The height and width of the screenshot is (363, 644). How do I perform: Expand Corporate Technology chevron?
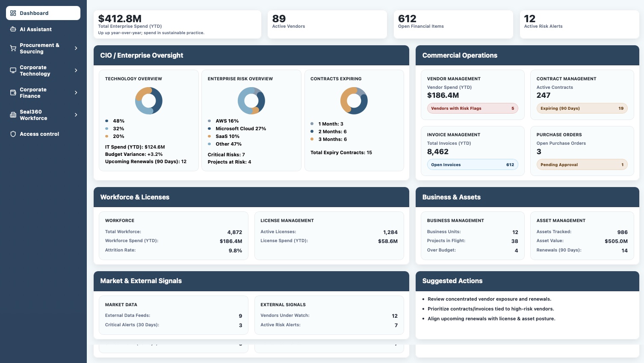point(76,70)
